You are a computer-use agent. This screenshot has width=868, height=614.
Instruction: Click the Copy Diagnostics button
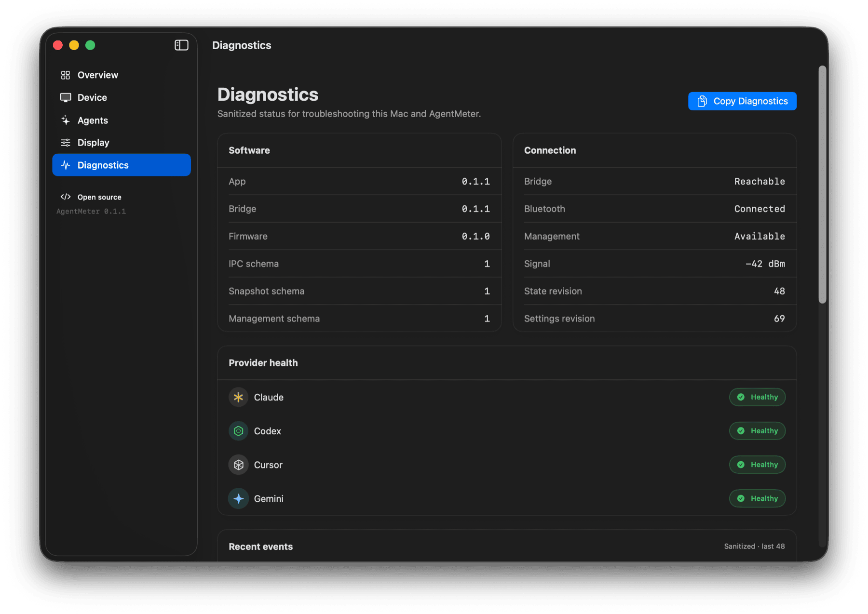tap(742, 101)
